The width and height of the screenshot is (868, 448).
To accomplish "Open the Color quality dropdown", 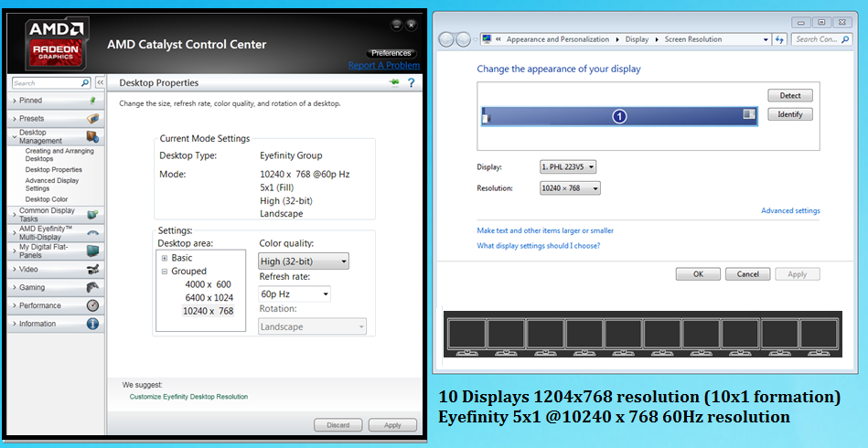I will pyautogui.click(x=304, y=261).
